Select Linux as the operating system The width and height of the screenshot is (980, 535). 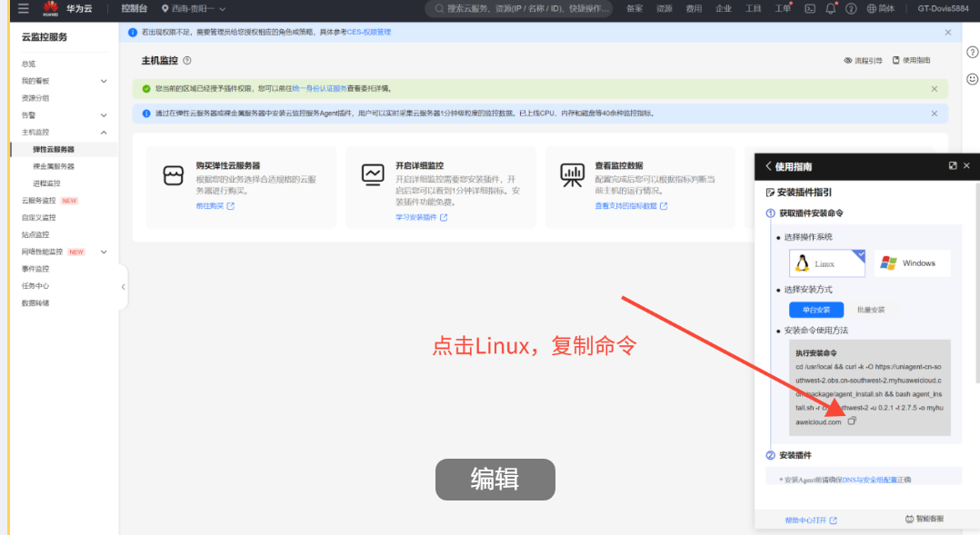(x=826, y=263)
